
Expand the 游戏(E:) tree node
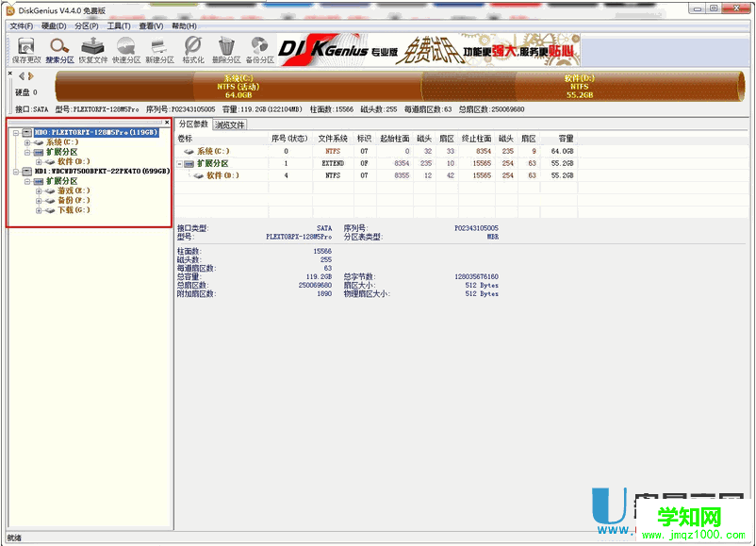pos(39,190)
